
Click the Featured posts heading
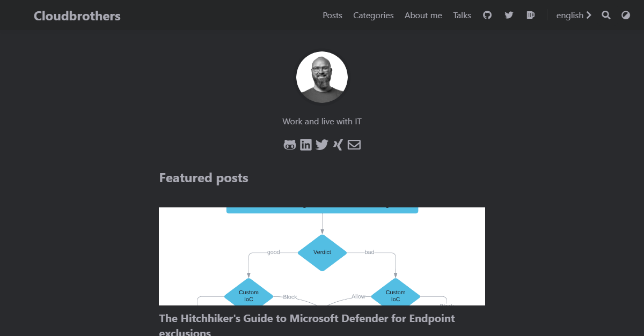[x=203, y=178]
